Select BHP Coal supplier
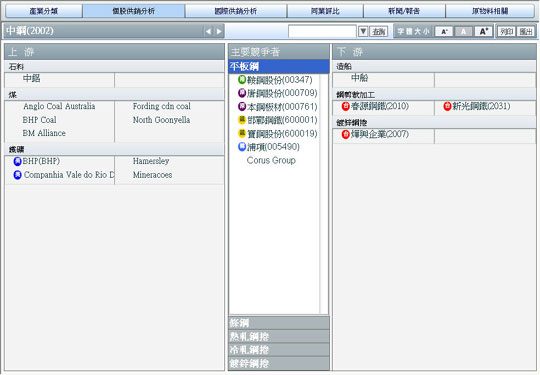This screenshot has height=375, width=540. point(39,120)
